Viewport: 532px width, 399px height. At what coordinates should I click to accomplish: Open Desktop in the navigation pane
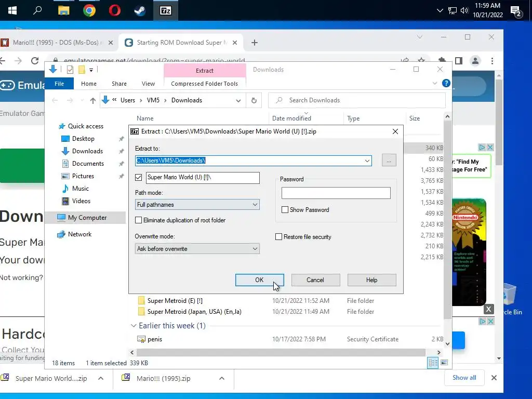(x=83, y=139)
